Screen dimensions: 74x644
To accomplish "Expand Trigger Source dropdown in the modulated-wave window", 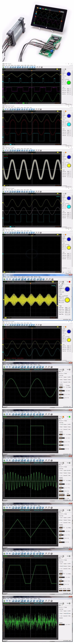I will pos(68,312).
